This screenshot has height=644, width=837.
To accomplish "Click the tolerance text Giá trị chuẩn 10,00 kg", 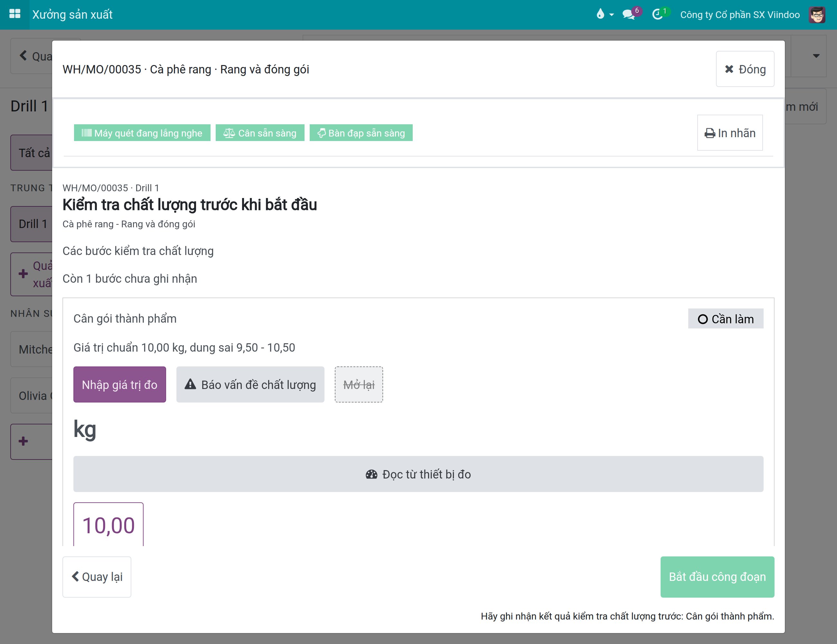I will (184, 348).
